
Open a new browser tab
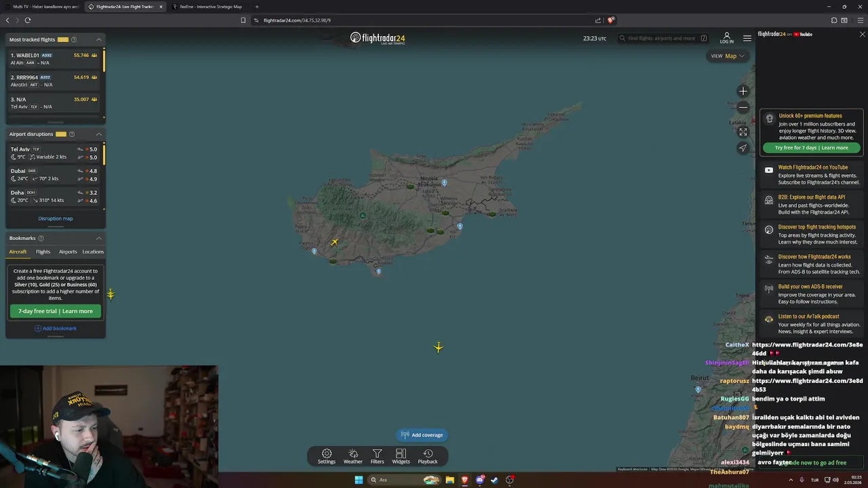pos(257,7)
